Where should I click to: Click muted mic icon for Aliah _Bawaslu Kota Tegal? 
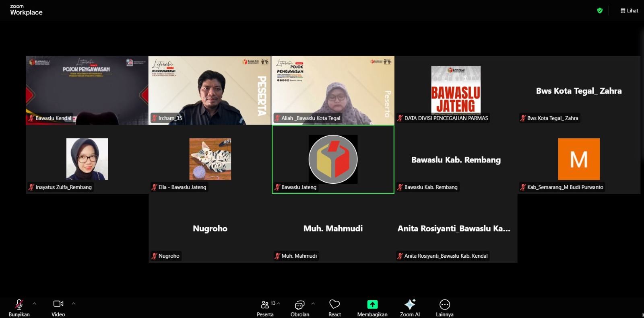277,118
